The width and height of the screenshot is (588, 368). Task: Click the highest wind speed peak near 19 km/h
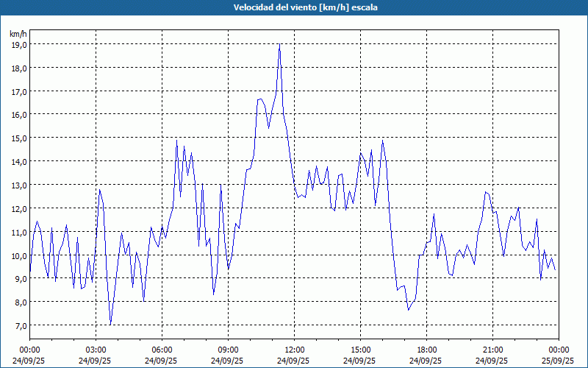coord(280,45)
